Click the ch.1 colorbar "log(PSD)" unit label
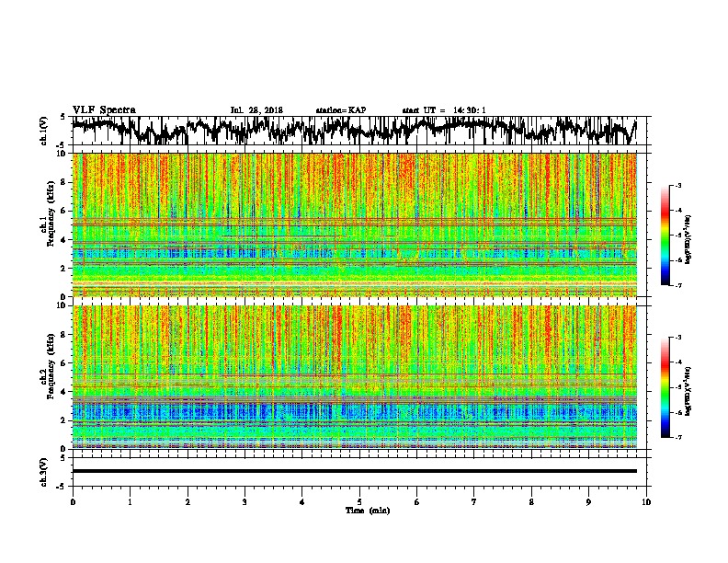 coord(688,239)
